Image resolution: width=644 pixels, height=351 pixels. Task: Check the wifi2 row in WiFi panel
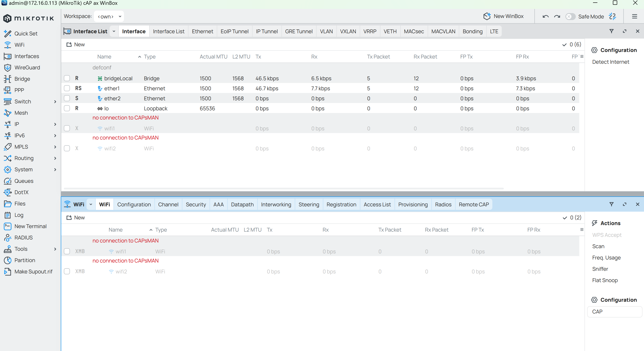(x=67, y=272)
